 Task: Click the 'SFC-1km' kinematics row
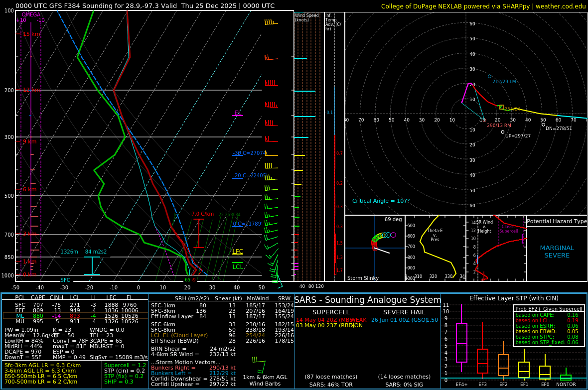[222, 306]
